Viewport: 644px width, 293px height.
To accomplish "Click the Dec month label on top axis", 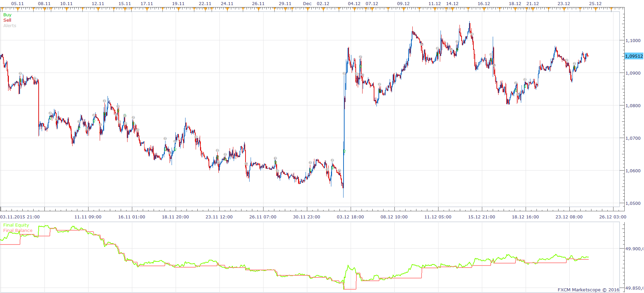I will tap(307, 4).
